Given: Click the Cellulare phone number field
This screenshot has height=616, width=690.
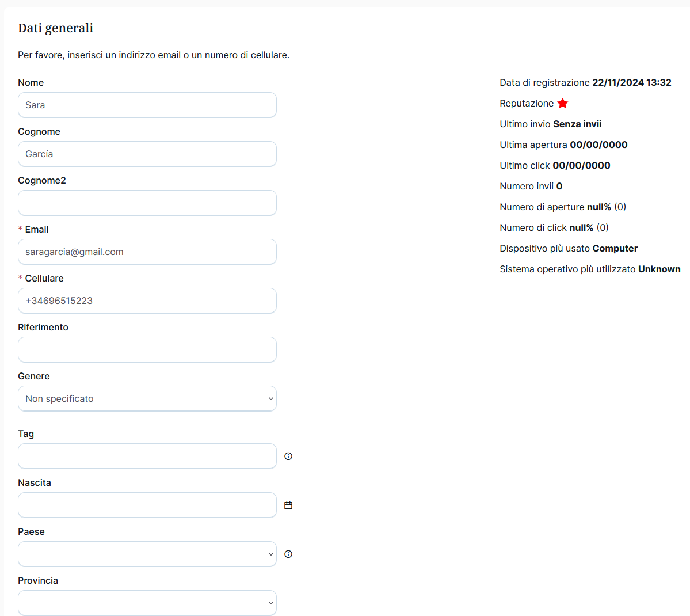Looking at the screenshot, I should coord(147,301).
